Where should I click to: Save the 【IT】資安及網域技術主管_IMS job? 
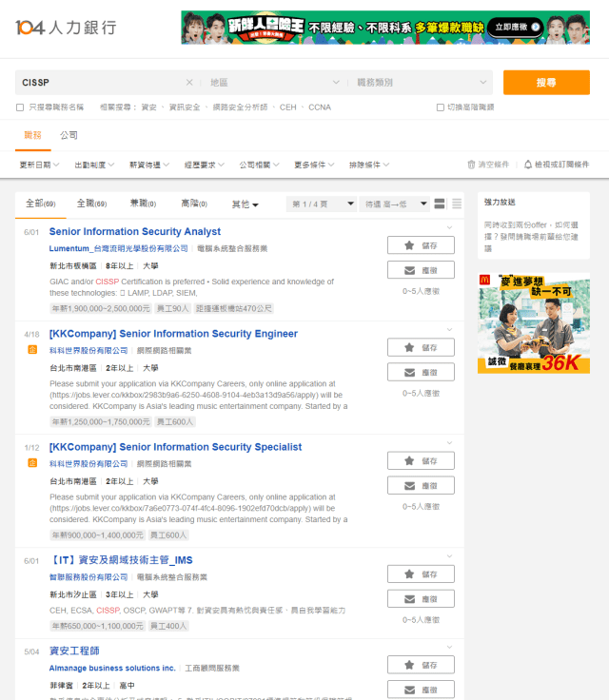coord(421,574)
